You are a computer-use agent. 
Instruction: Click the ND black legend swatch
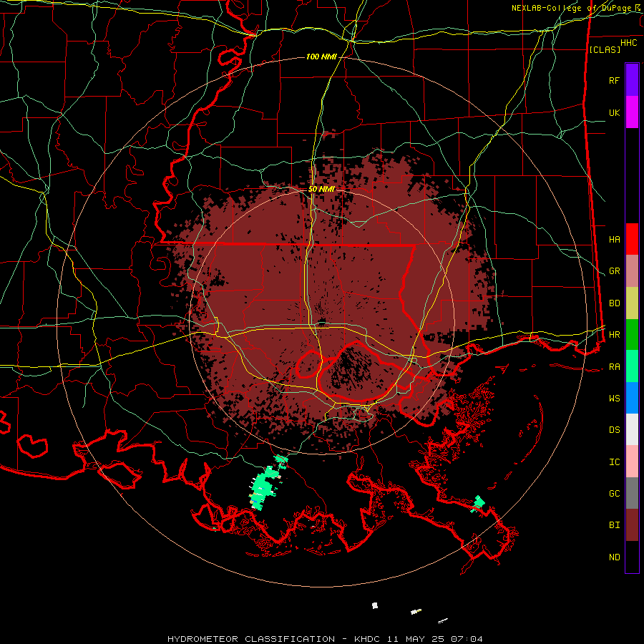(x=632, y=557)
